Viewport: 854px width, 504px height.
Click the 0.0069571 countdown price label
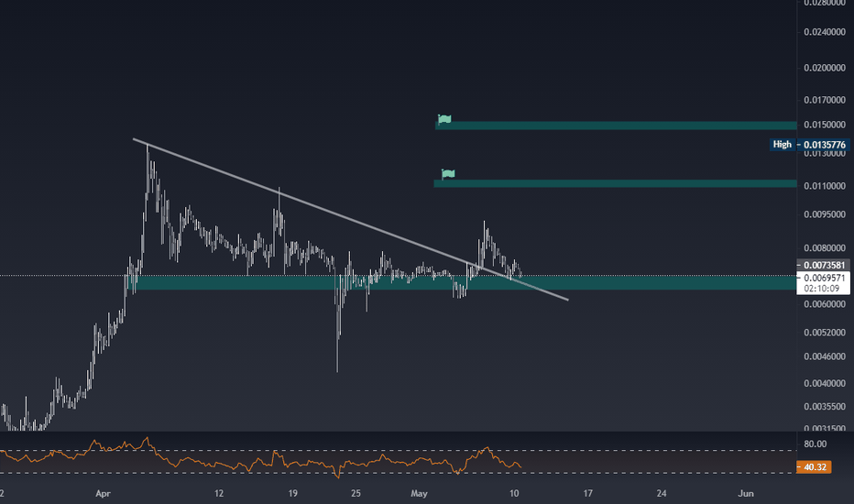[824, 283]
